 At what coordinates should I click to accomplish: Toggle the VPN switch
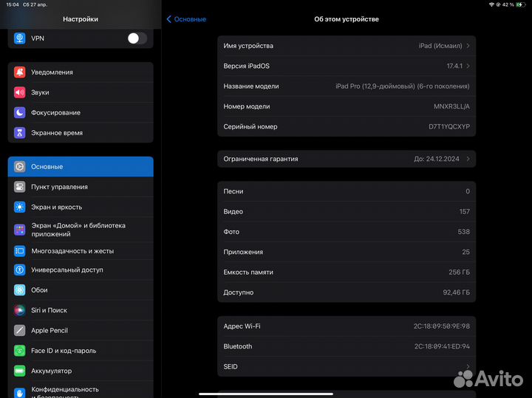pyautogui.click(x=137, y=38)
